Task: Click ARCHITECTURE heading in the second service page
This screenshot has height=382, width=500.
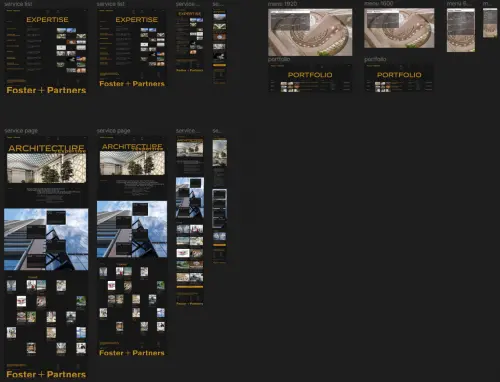Action: pos(132,147)
